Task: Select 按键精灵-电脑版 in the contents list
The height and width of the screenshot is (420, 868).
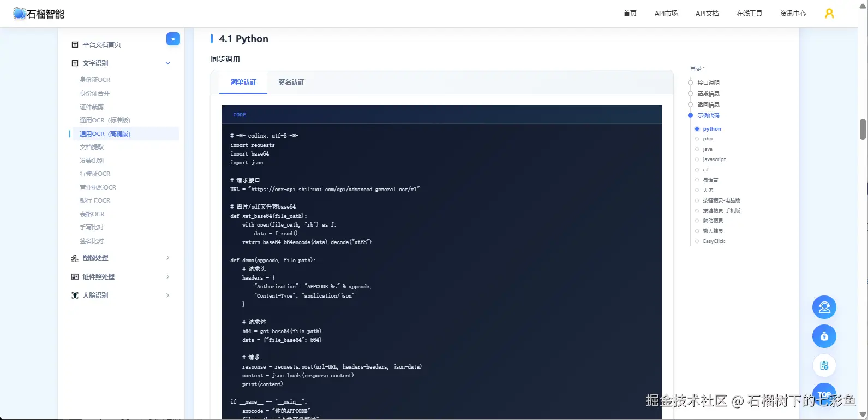Action: (721, 200)
